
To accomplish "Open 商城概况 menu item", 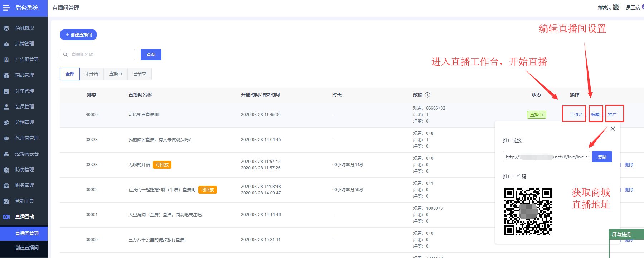I will tap(24, 28).
